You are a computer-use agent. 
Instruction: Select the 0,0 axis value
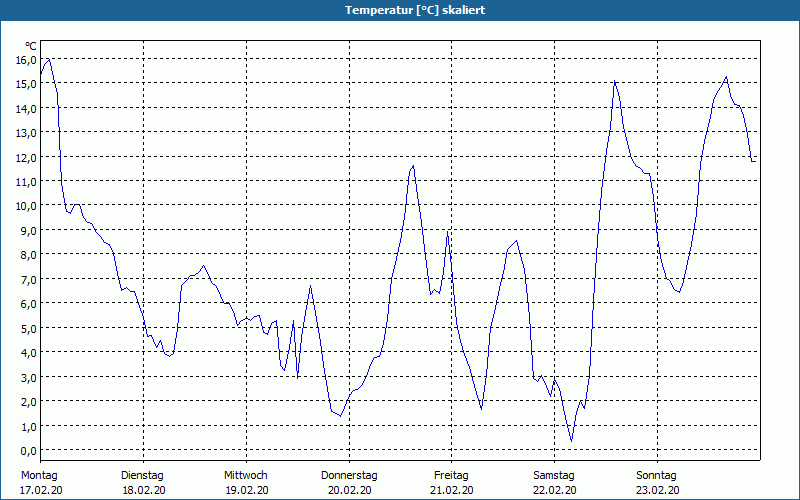[x=28, y=451]
